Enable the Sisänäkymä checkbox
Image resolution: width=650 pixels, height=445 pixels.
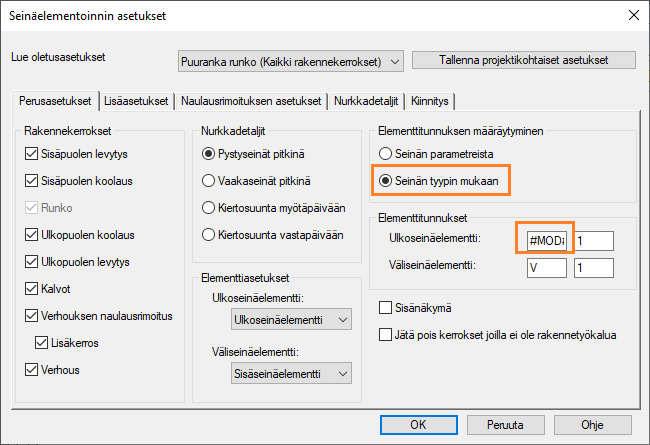click(387, 307)
